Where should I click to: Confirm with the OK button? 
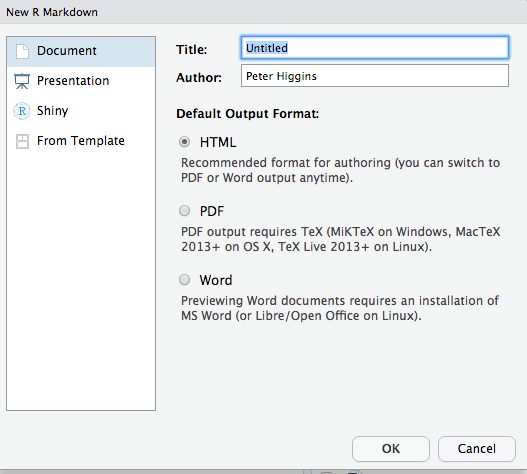point(391,449)
